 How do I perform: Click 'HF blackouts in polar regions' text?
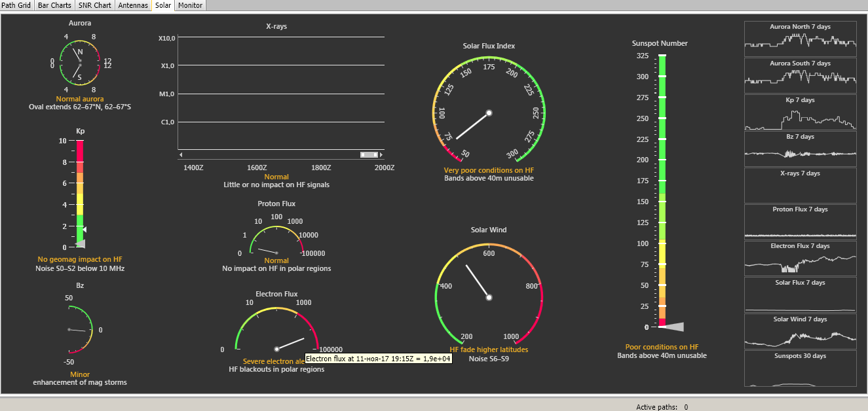[x=276, y=369]
